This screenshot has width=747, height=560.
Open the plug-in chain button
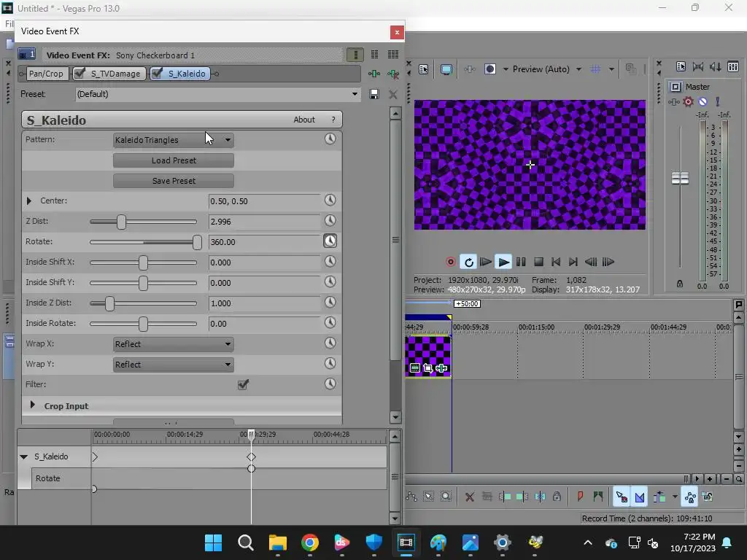click(x=374, y=74)
